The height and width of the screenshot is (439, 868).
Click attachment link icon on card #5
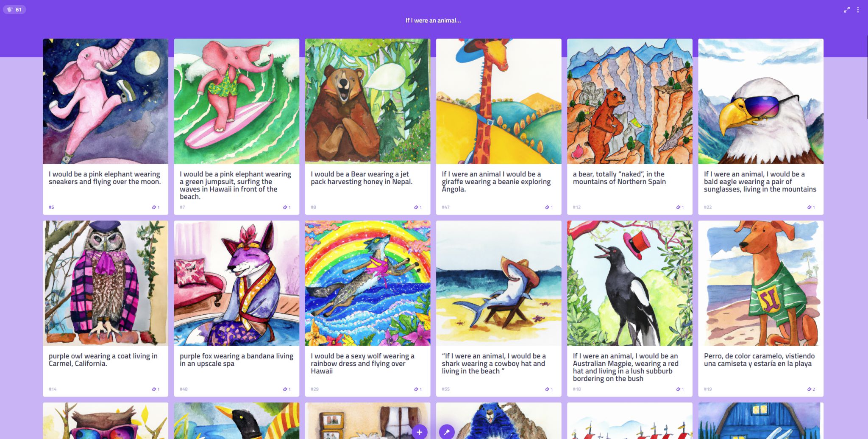[x=156, y=207]
